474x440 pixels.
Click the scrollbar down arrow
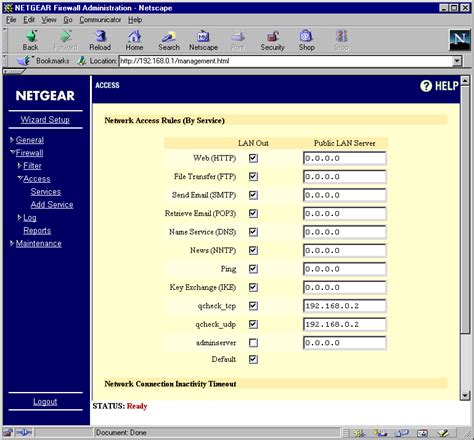click(465, 395)
